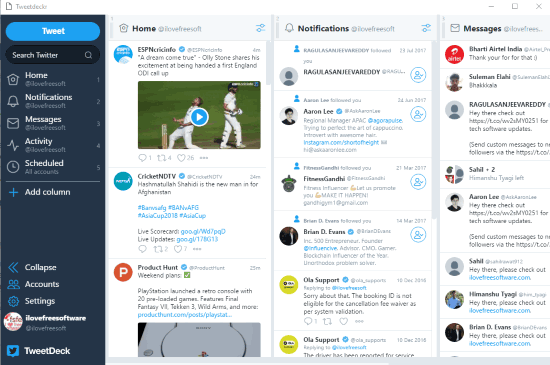Like the first Ola Support tweet

pyautogui.click(x=344, y=321)
